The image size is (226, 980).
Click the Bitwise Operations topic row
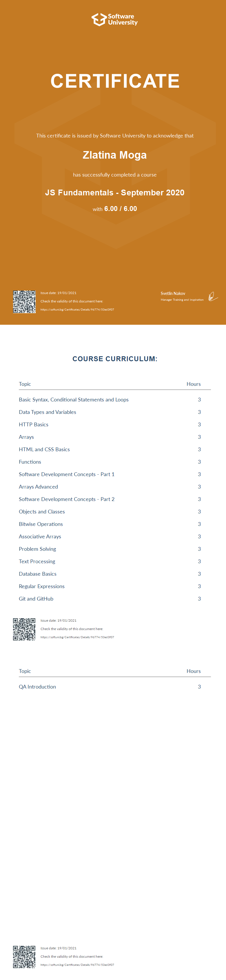(x=41, y=524)
